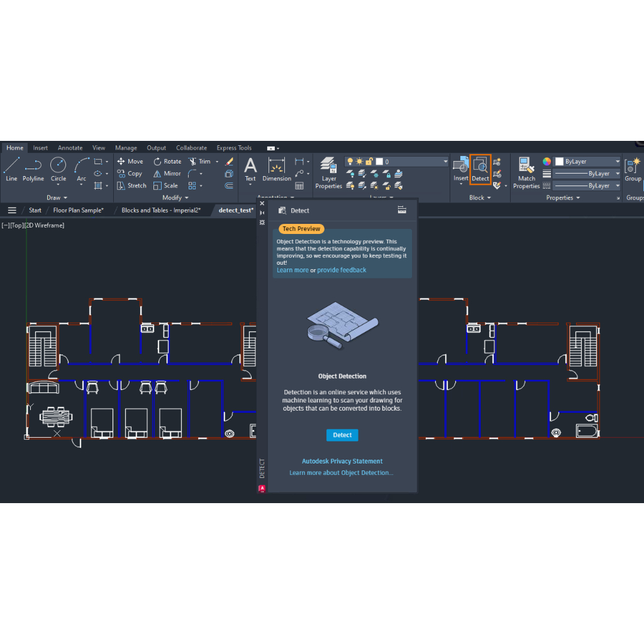The height and width of the screenshot is (644, 644).
Task: Toggle layer 0 lock padlock icon
Action: [369, 162]
